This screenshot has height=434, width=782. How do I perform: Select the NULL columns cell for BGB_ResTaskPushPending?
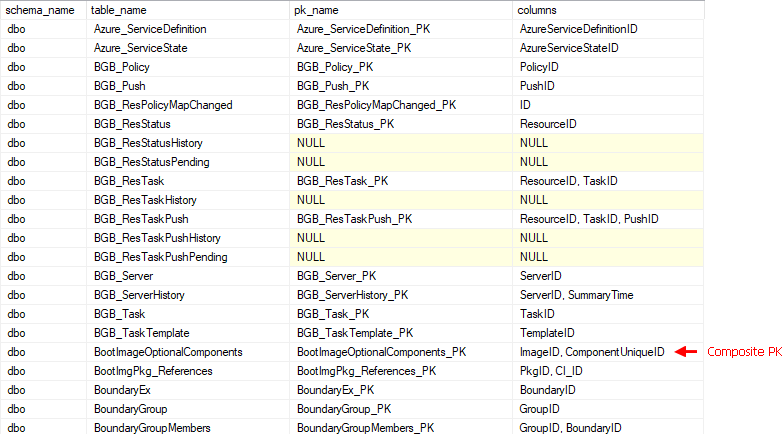[533, 257]
